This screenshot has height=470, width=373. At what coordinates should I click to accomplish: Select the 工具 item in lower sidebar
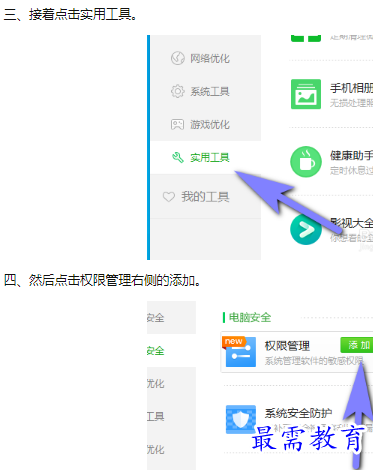[171, 416]
